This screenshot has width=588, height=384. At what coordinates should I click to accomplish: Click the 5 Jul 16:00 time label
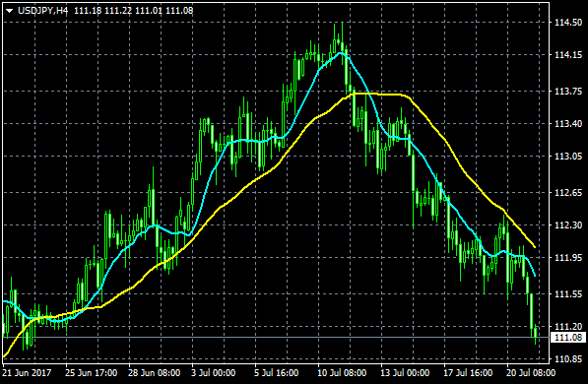(277, 373)
